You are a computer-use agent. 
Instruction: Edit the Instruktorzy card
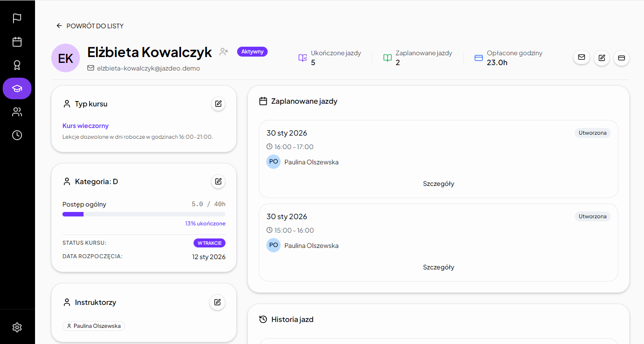[217, 302]
